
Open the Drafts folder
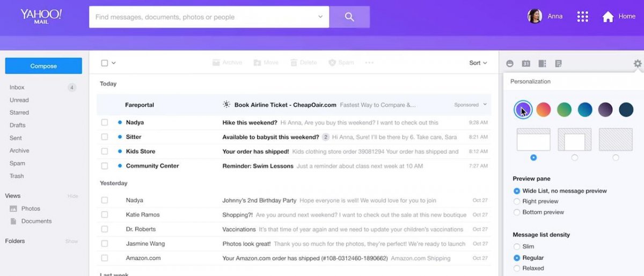18,125
